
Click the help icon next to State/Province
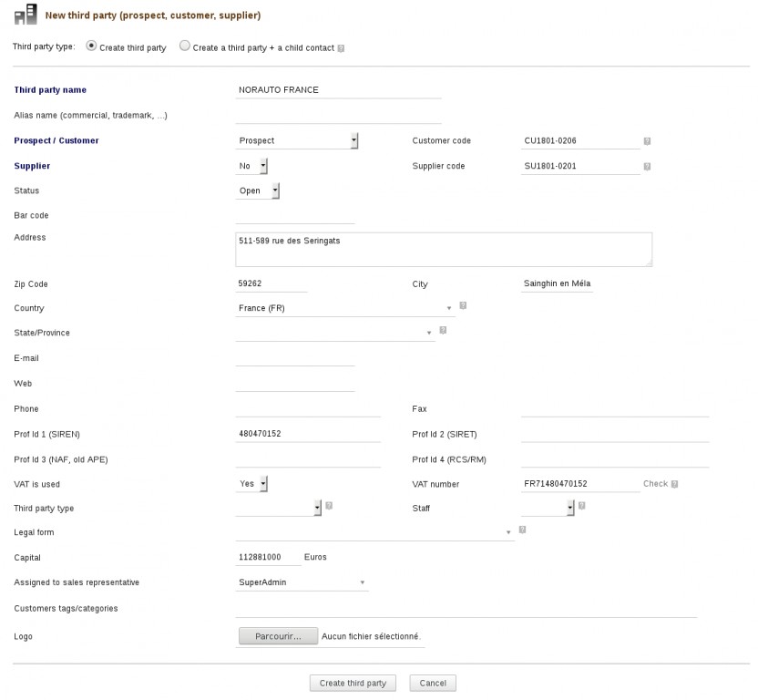pos(444,330)
